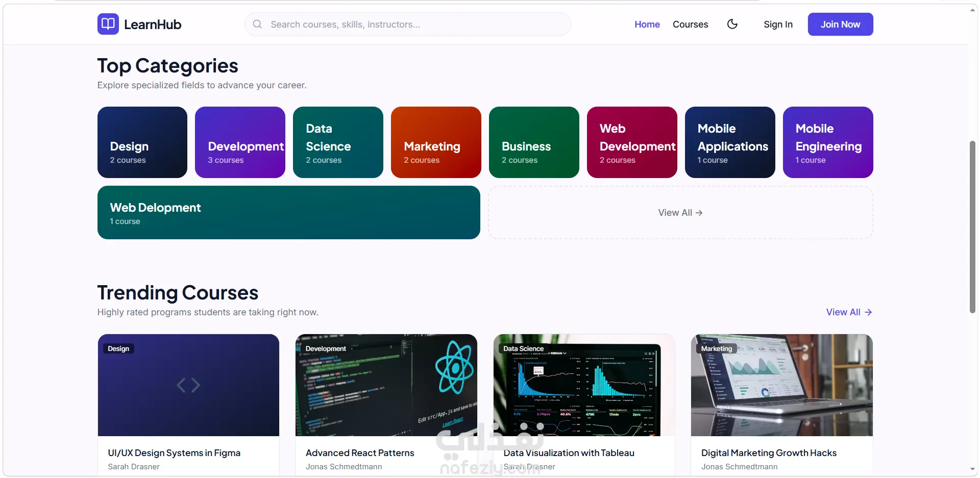Click the LearnHub book logo icon
Screen dimensions: 980x478
108,24
